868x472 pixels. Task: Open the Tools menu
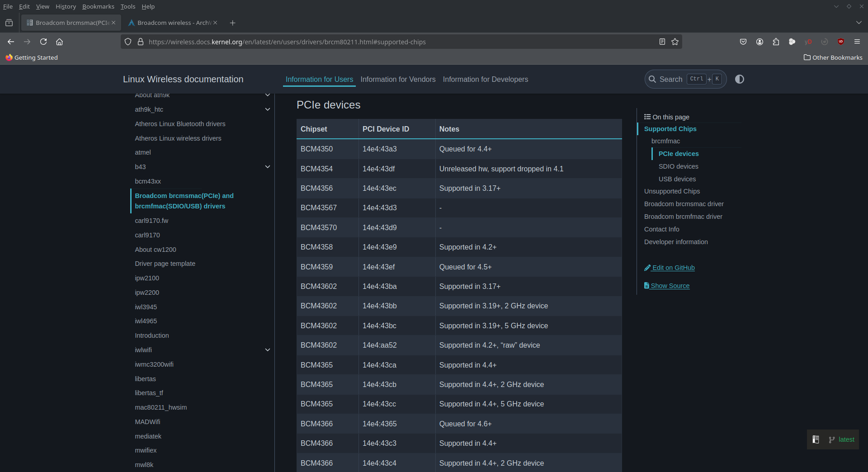click(x=127, y=6)
